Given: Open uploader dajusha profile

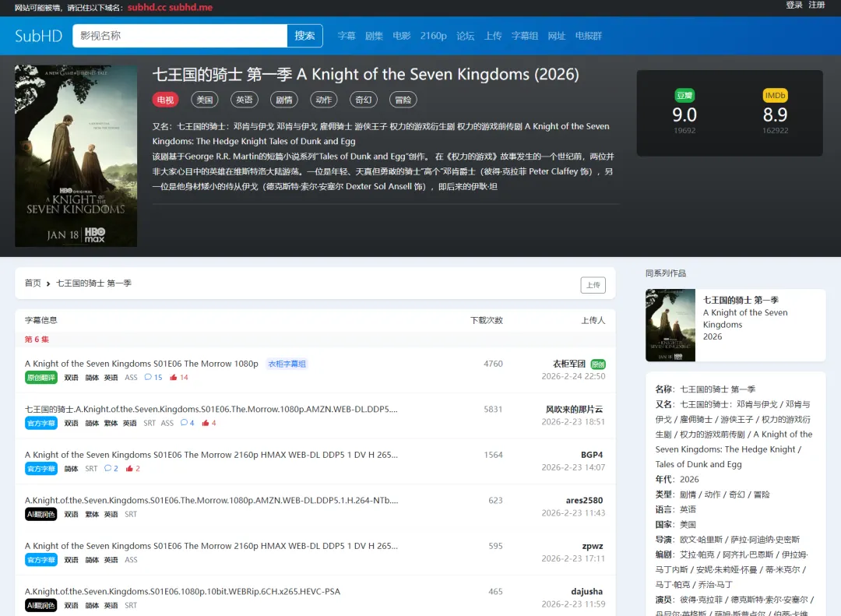Looking at the screenshot, I should point(587,592).
